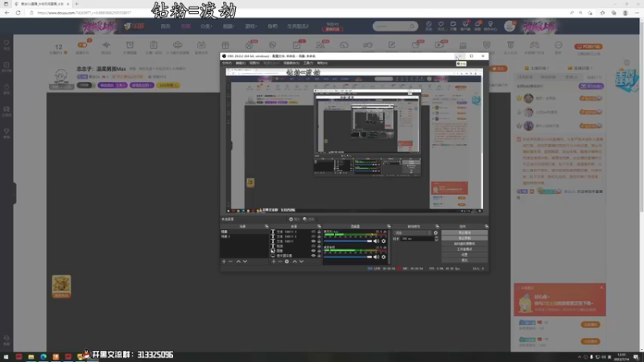Screen dimensions: 644x362
Task: Open the 文件(F) menu in OBS
Action: click(227, 64)
